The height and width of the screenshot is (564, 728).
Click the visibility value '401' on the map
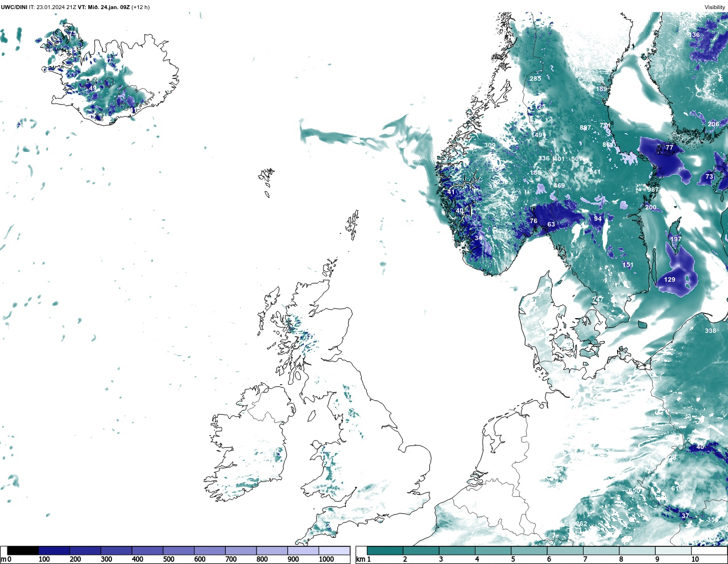(x=559, y=159)
